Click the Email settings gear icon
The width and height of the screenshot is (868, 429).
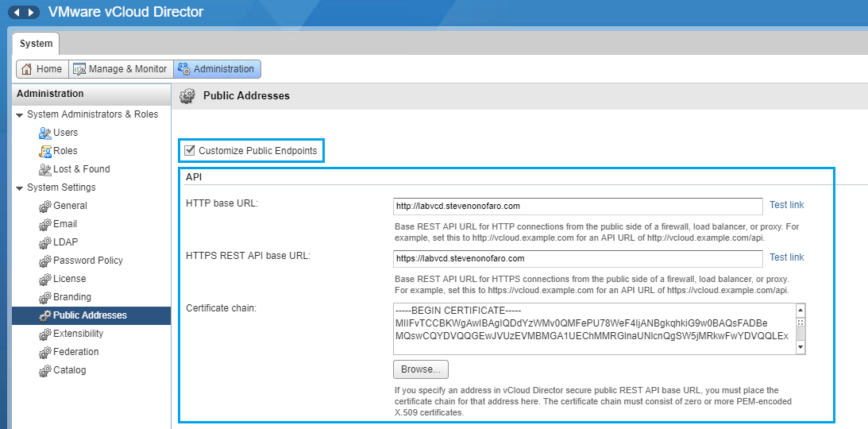tap(45, 225)
